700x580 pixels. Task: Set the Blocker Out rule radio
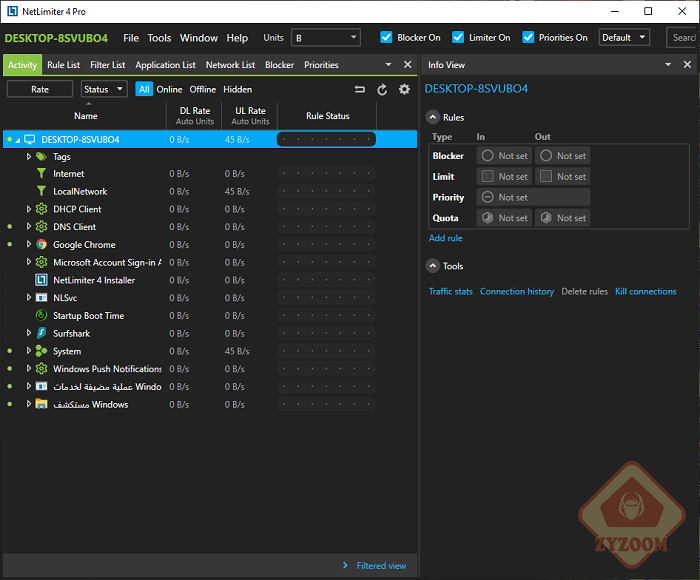pos(546,155)
